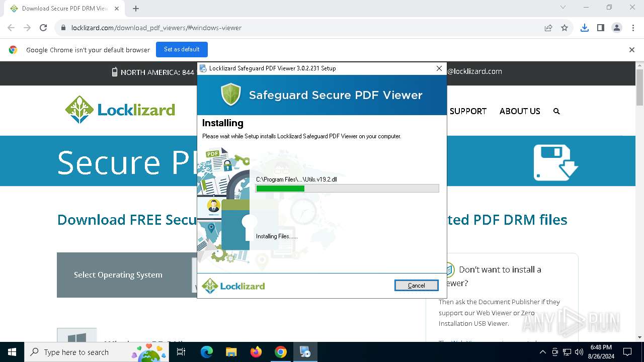Launch Firefox from taskbar
The height and width of the screenshot is (362, 644).
256,352
